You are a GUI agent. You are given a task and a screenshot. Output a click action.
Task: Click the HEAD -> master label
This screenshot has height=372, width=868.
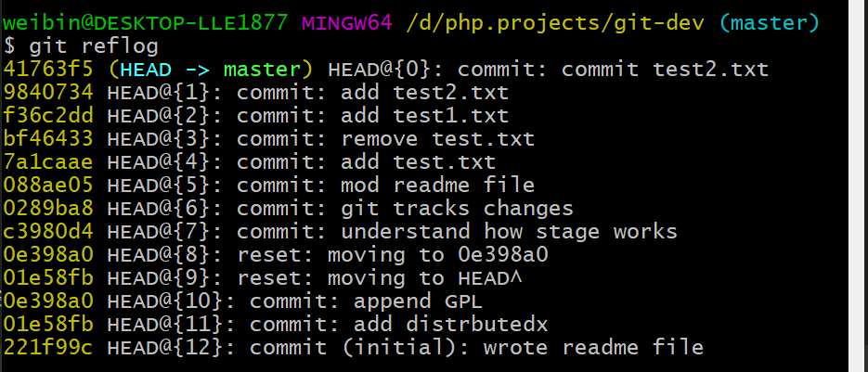pos(211,70)
